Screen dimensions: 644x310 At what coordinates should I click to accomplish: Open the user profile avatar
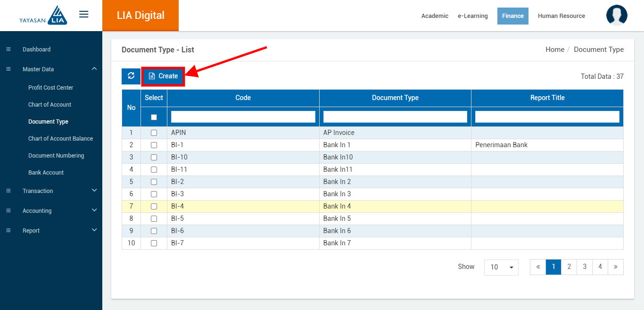coord(617,16)
